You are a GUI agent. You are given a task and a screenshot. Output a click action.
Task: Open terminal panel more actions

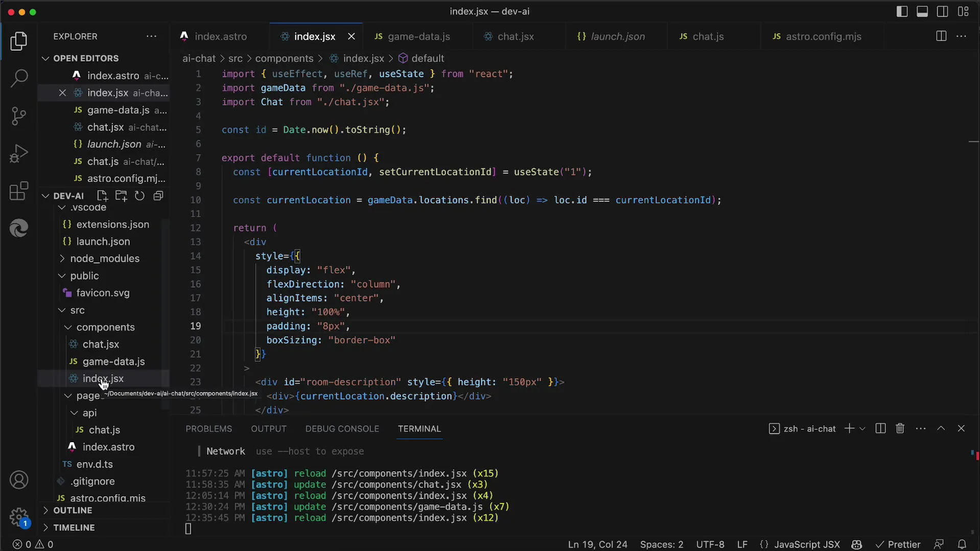coord(921,428)
